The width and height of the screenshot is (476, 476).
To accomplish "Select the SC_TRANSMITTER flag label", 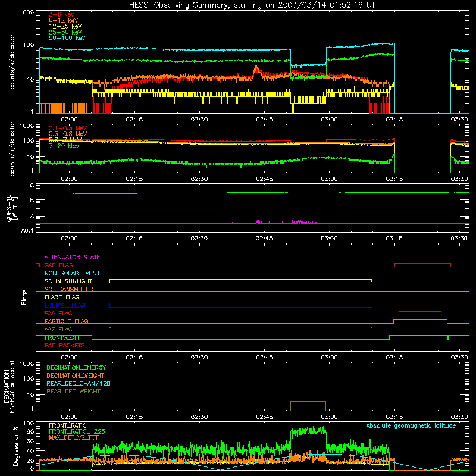I will click(x=69, y=289).
